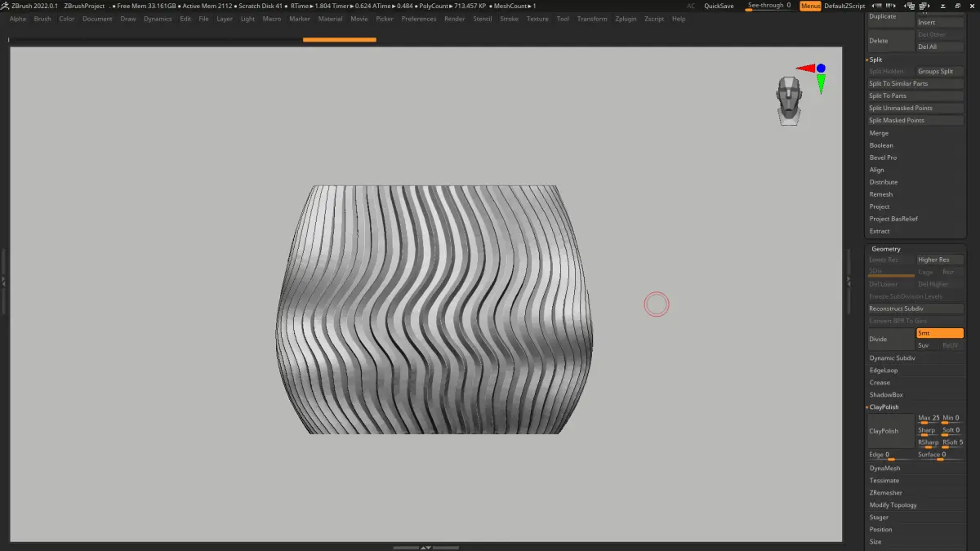
Task: Click the Duplicate subtool button
Action: click(890, 17)
